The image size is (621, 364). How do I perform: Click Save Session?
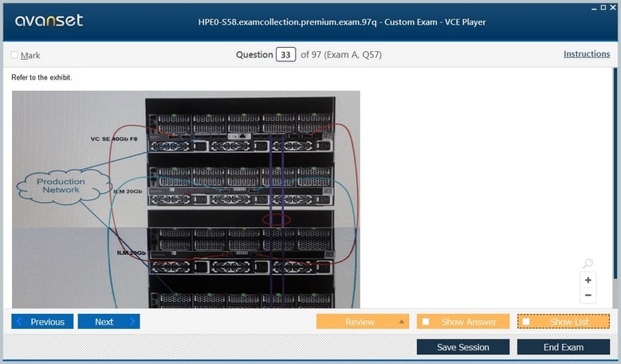(463, 347)
